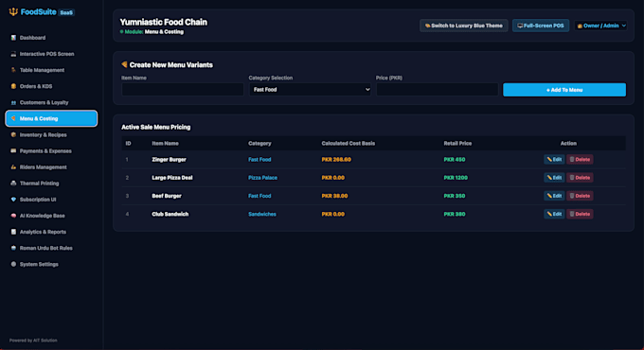Expand the Category Selection dropdown
The width and height of the screenshot is (644, 350).
tap(310, 90)
